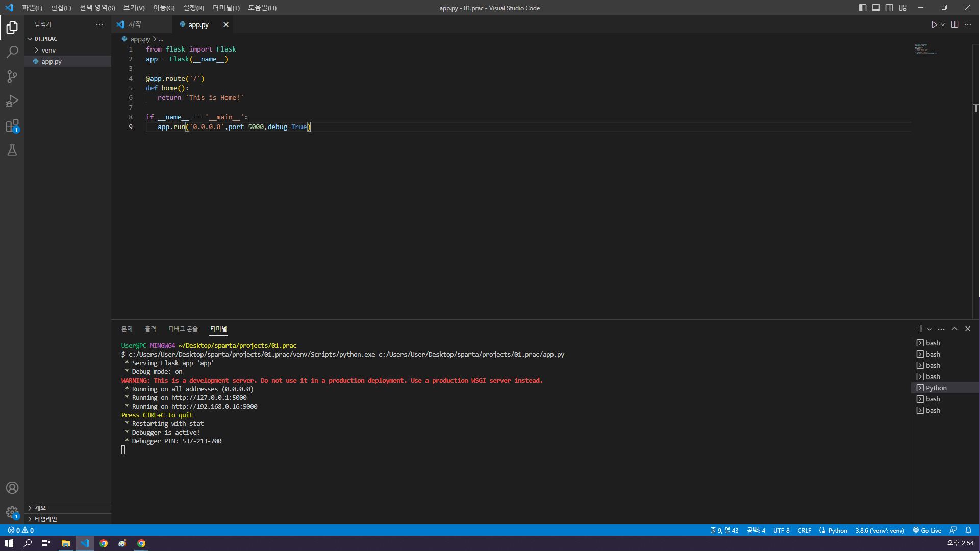
Task: Toggle the bottom panel visibility
Action: tap(876, 8)
